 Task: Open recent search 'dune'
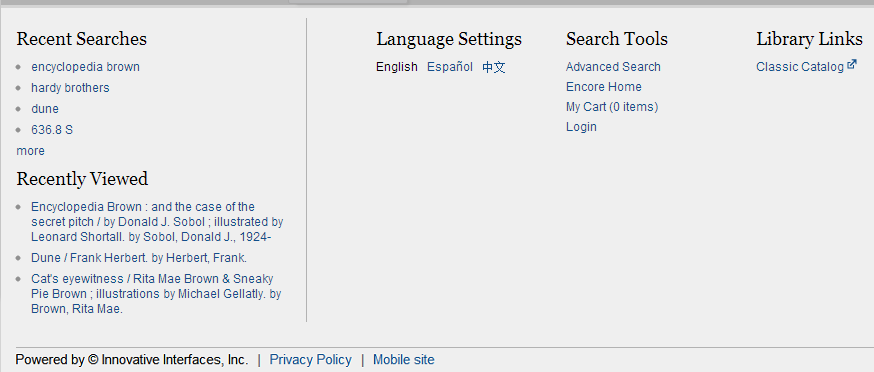pos(45,109)
